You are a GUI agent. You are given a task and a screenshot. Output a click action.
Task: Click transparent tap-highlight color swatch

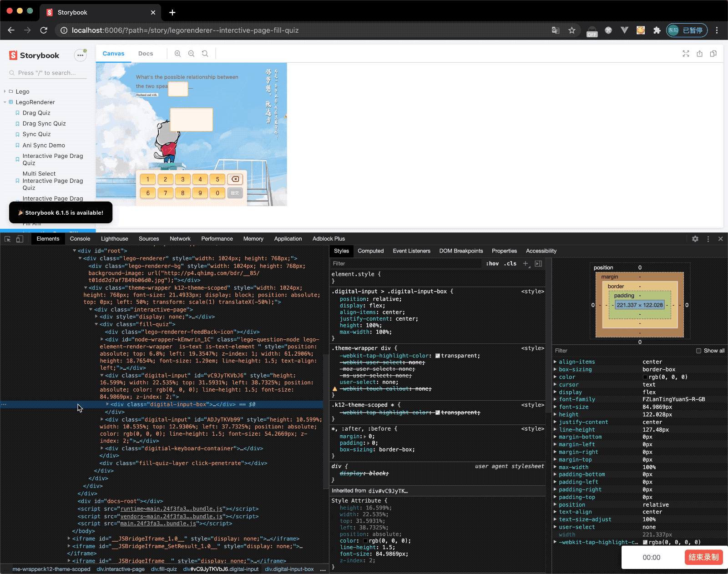point(438,356)
